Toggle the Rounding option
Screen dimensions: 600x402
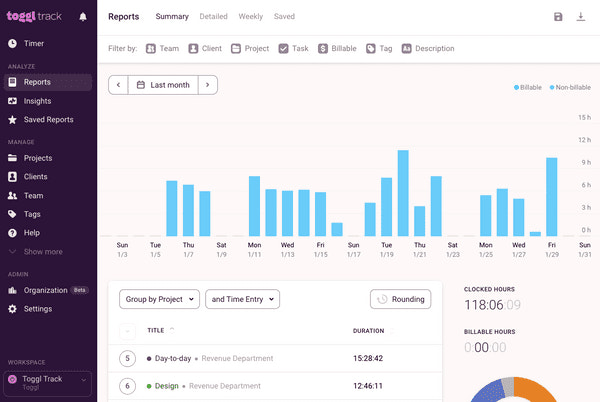point(399,298)
